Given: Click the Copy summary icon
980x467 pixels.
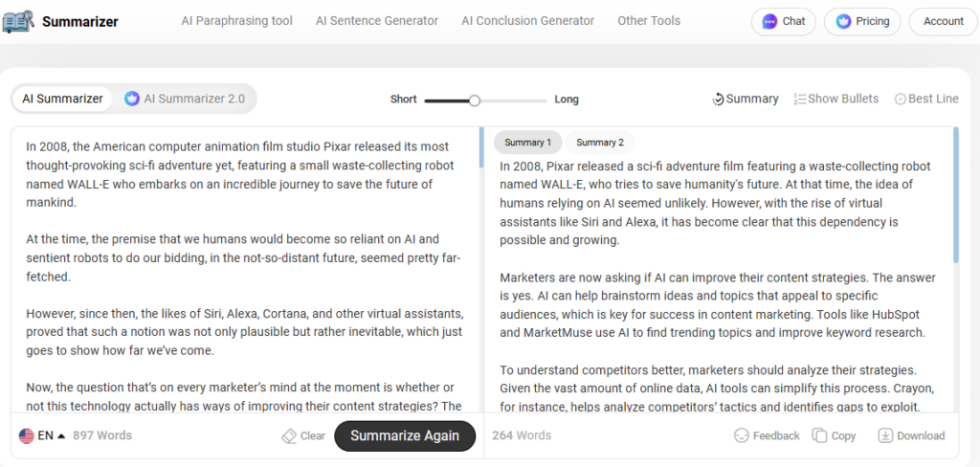Looking at the screenshot, I should pos(819,435).
